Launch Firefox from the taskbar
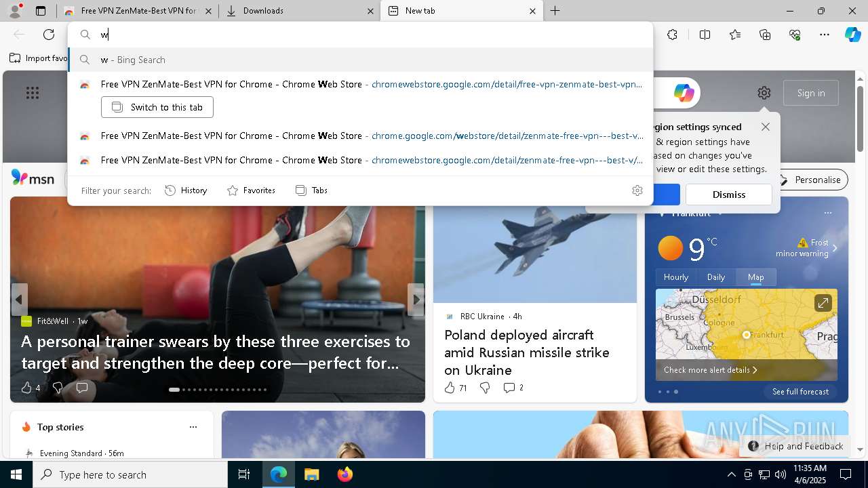The image size is (868, 488). [x=344, y=474]
